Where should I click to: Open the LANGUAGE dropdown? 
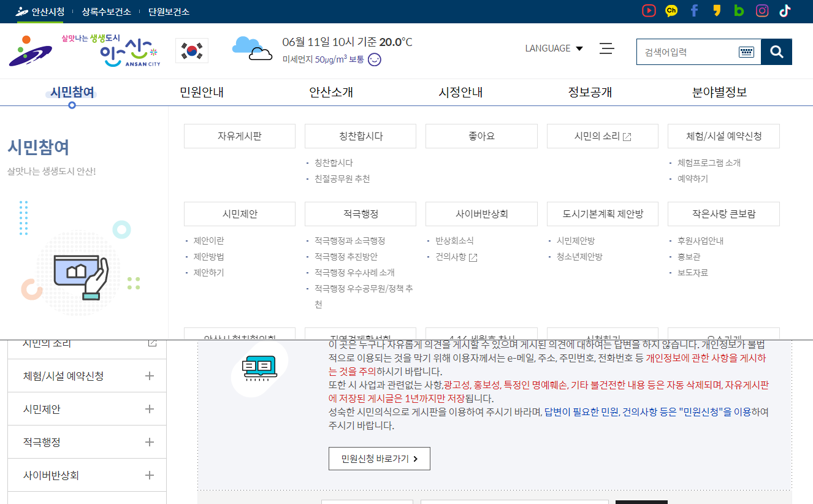554,48
